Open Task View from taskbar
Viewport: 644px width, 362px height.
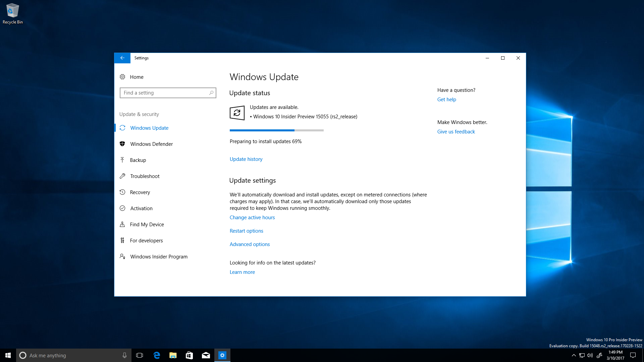tap(140, 355)
